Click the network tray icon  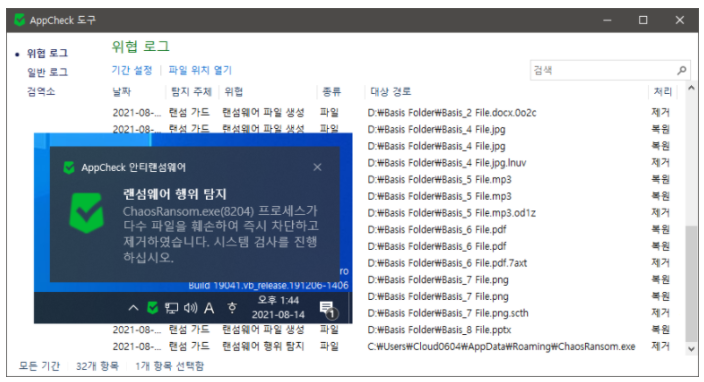171,307
